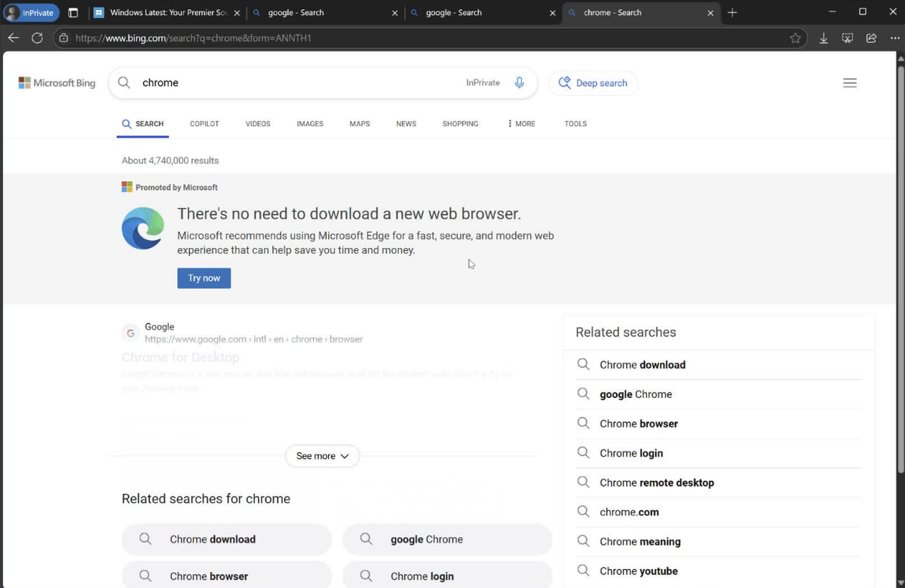
Task: Open the TOOLS option
Action: point(575,124)
